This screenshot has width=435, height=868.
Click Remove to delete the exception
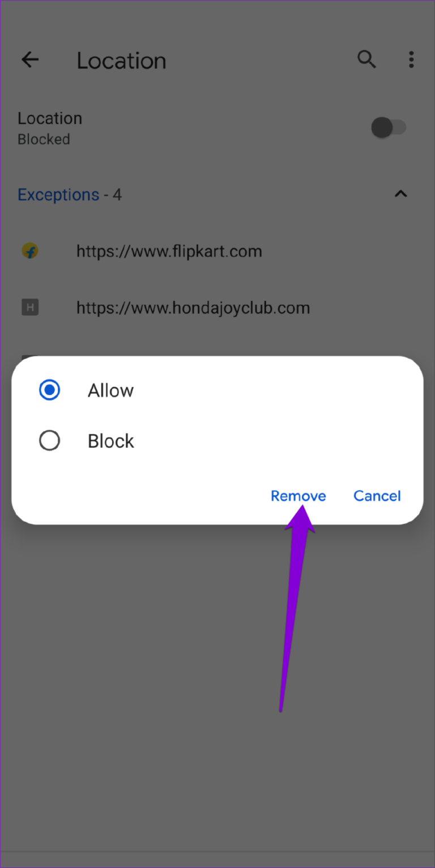298,496
